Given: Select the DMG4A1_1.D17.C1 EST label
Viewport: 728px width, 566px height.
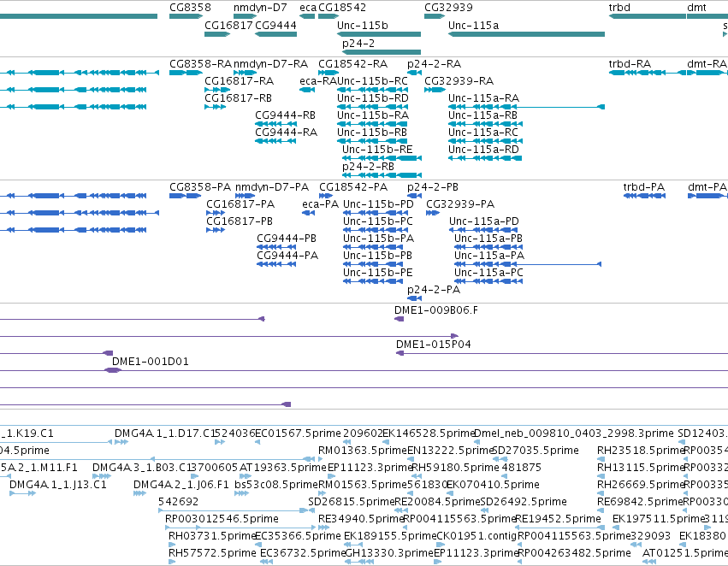Looking at the screenshot, I should [x=165, y=433].
